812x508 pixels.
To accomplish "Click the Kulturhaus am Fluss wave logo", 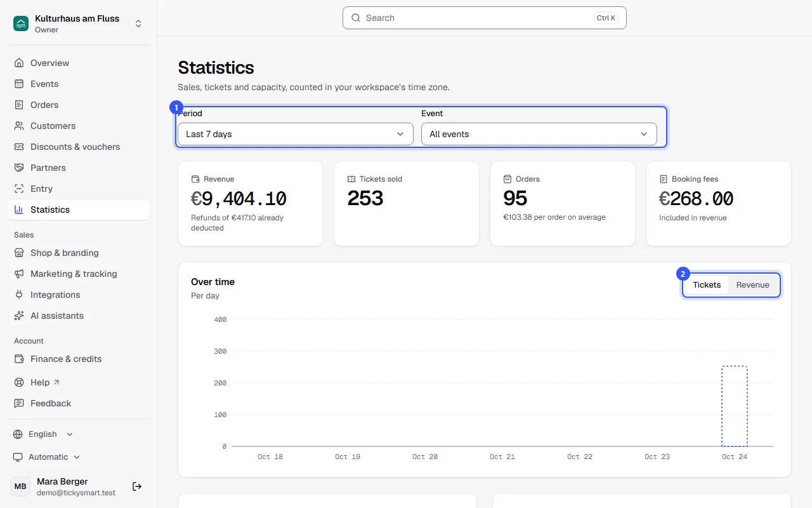I will tap(21, 23).
